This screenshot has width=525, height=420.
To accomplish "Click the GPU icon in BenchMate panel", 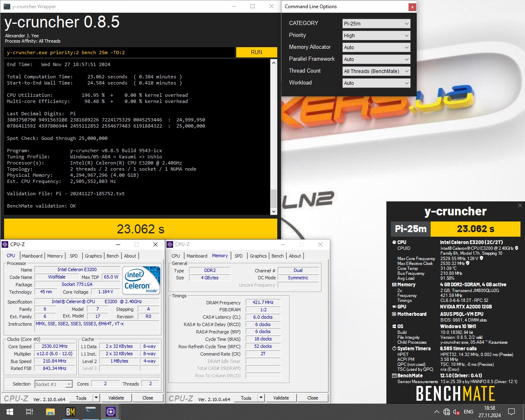I will click(394, 307).
